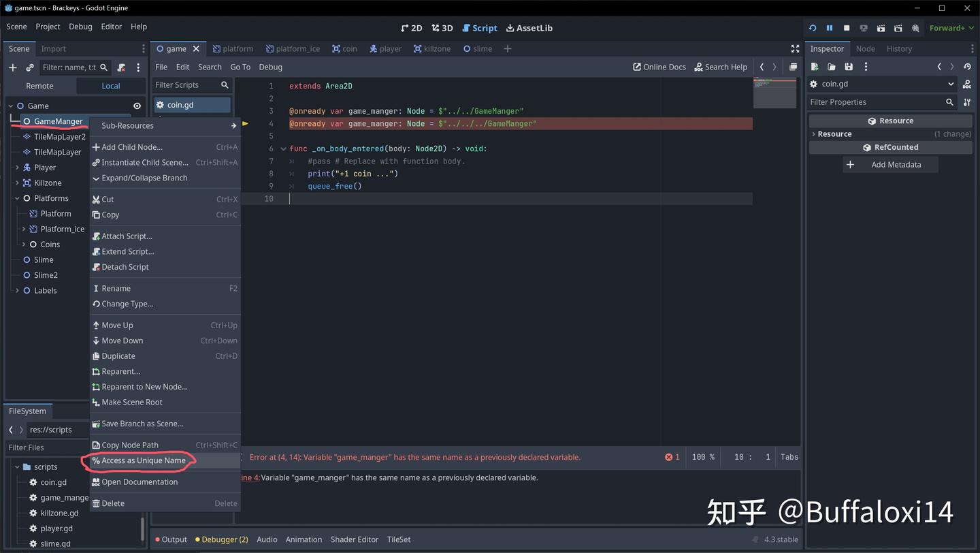
Task: Switch Scene dock to Remote view
Action: click(39, 86)
